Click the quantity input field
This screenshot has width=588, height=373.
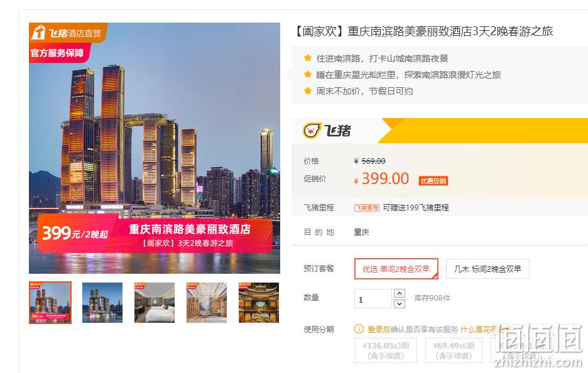(373, 299)
